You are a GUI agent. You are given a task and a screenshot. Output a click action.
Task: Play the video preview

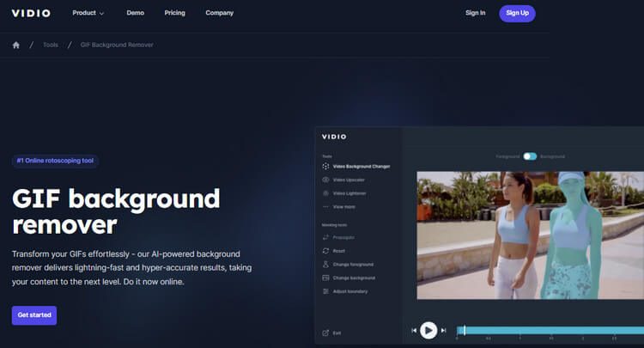[x=428, y=330]
